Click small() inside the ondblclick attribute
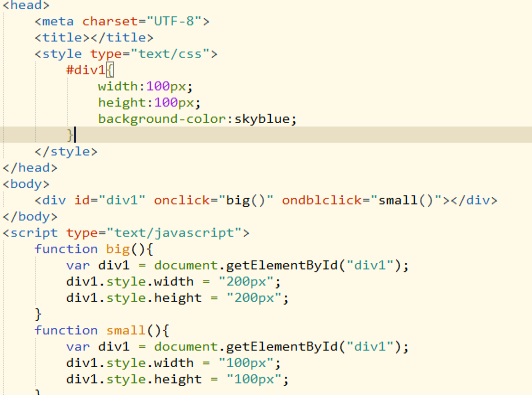The height and width of the screenshot is (395, 532). coord(406,201)
